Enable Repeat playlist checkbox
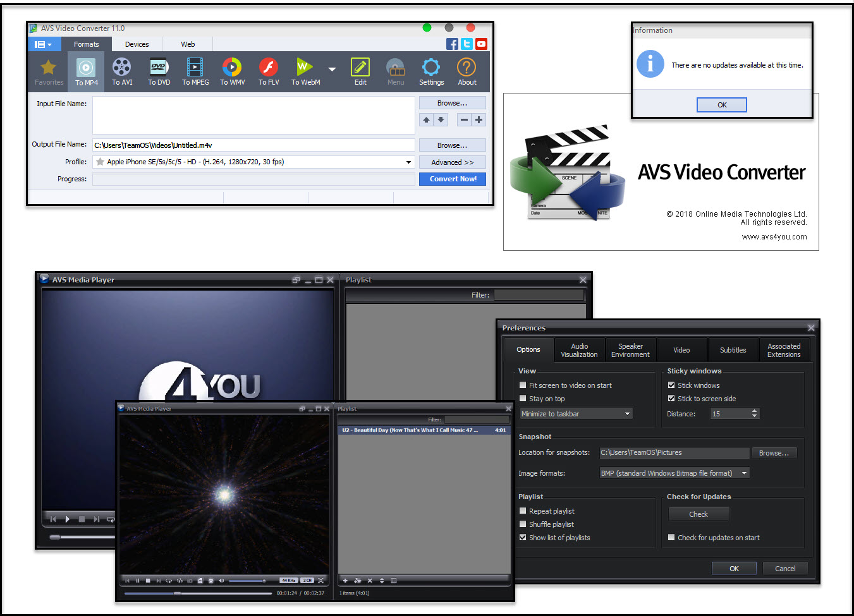This screenshot has height=616, width=854. point(523,510)
